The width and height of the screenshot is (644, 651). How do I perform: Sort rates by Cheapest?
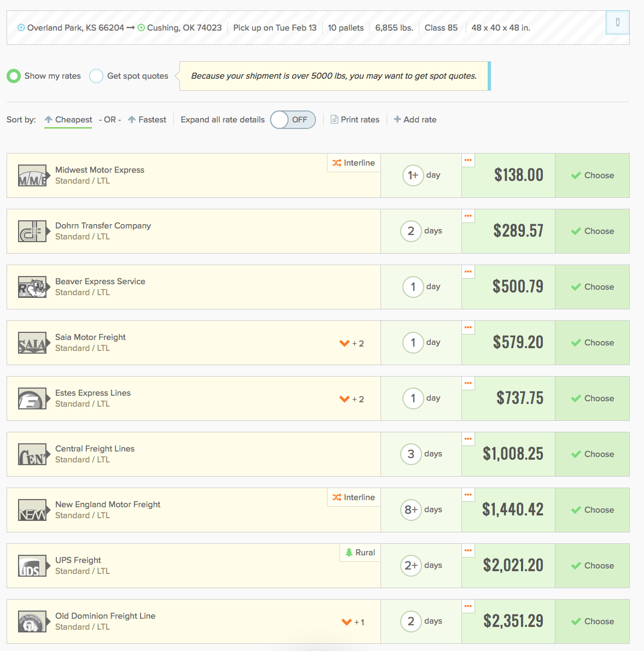tap(68, 120)
